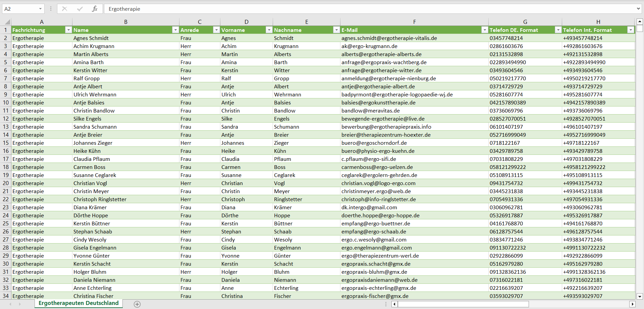Viewport: 644px width, 309px height.
Task: Open E-Mail column filter dropdown
Action: point(484,30)
